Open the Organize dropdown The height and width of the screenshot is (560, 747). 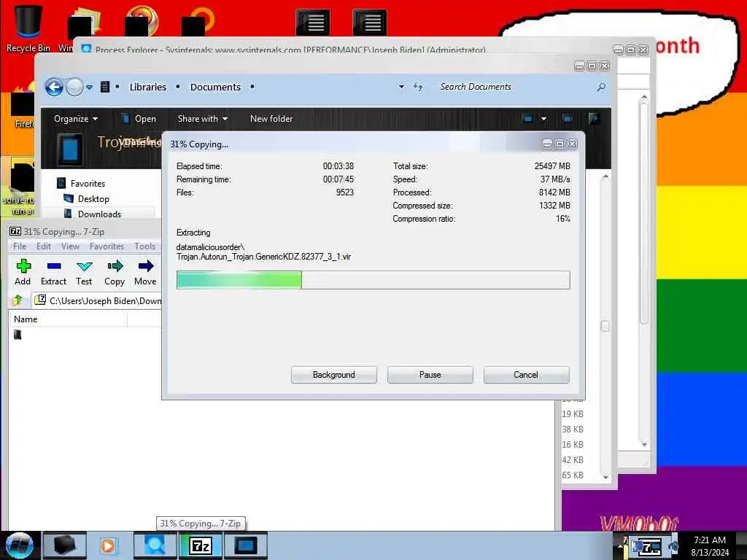click(x=76, y=119)
